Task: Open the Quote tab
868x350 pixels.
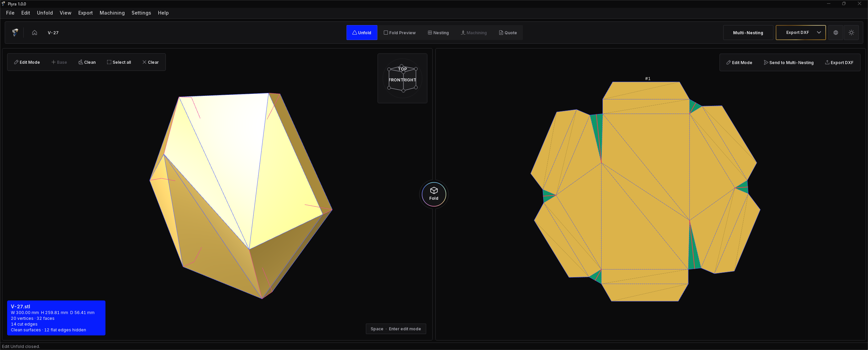Action: (508, 33)
